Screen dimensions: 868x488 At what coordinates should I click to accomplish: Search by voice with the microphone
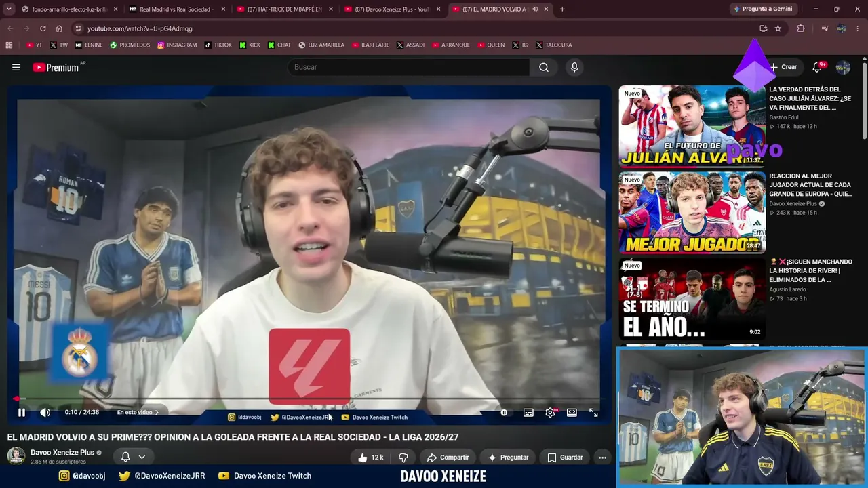(574, 67)
